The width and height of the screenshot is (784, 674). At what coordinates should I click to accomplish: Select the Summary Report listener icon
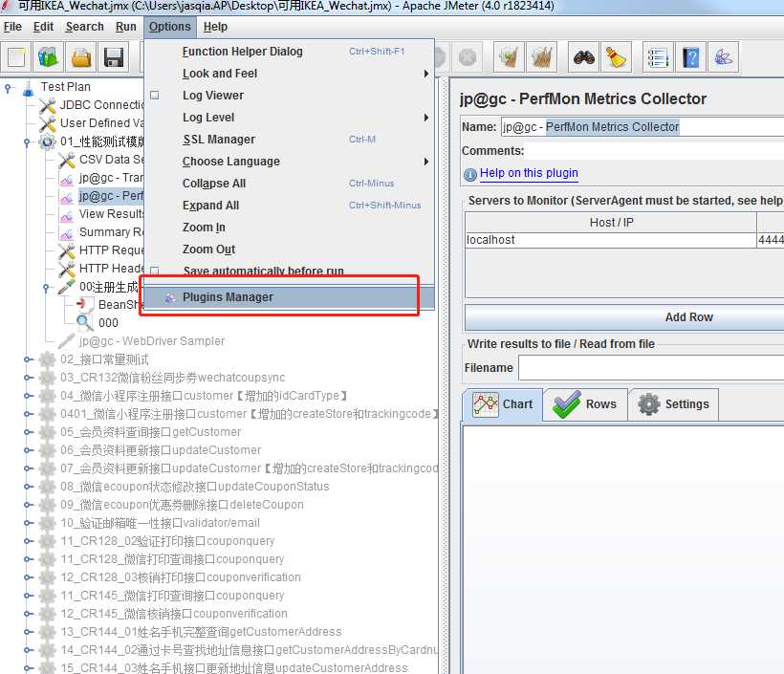(67, 233)
